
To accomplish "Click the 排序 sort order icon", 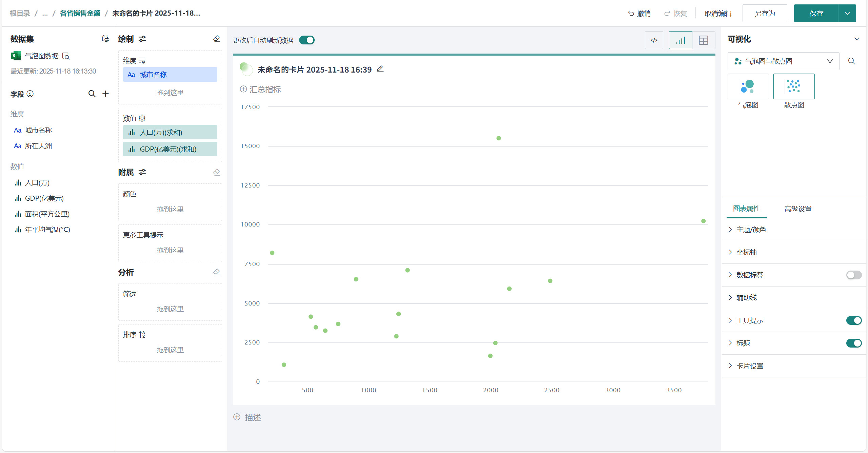I will click(x=142, y=335).
